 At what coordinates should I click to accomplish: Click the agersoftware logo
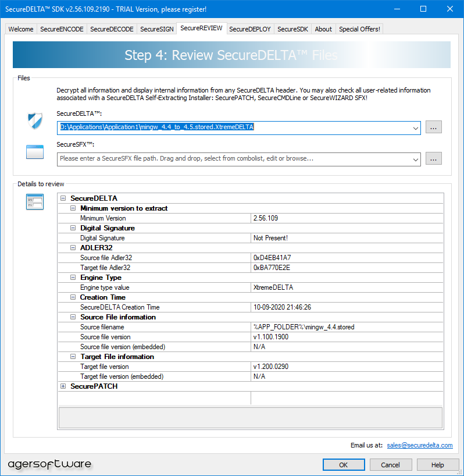click(49, 464)
